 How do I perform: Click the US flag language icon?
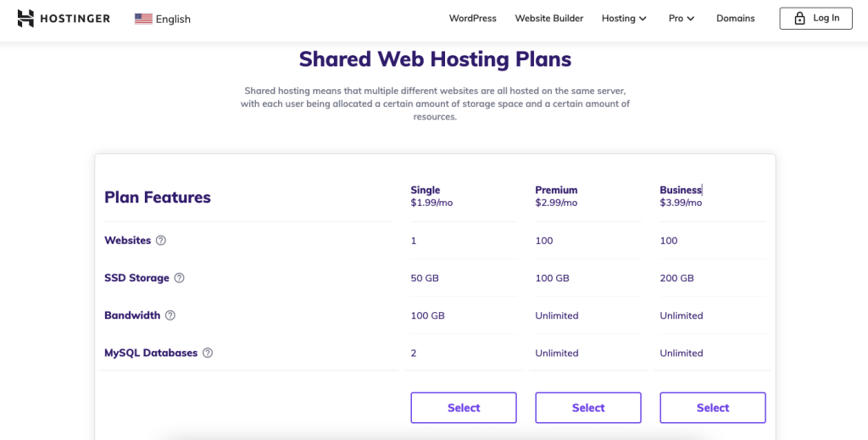[x=143, y=19]
